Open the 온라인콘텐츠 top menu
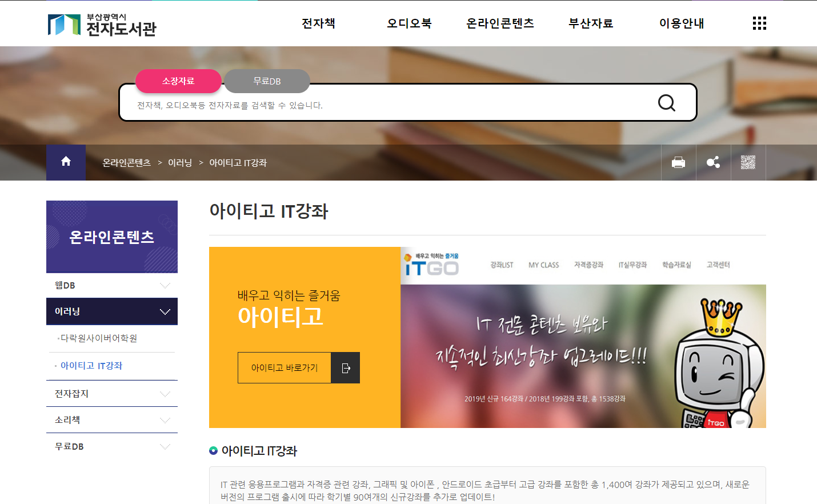Screen dimensions: 817x504 click(x=500, y=23)
